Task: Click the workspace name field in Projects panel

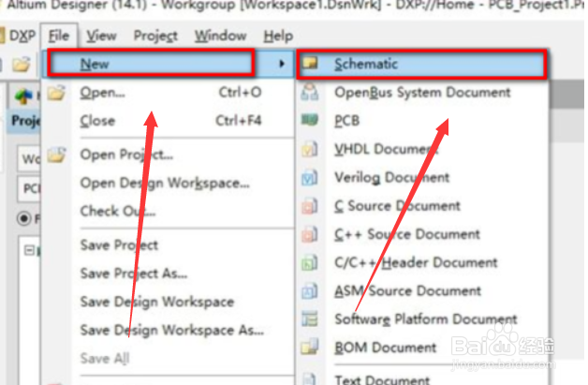Action: [x=29, y=159]
